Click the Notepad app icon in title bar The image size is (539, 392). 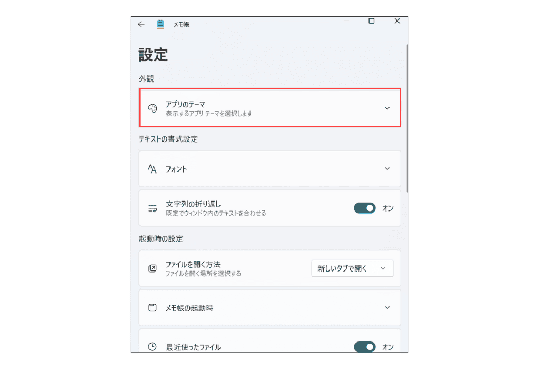161,24
